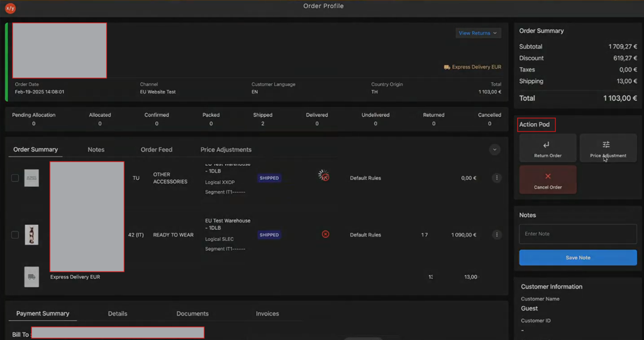Click the red cancel icon on Ready To Wear row
Viewport: 644px width, 340px height.
(x=325, y=234)
